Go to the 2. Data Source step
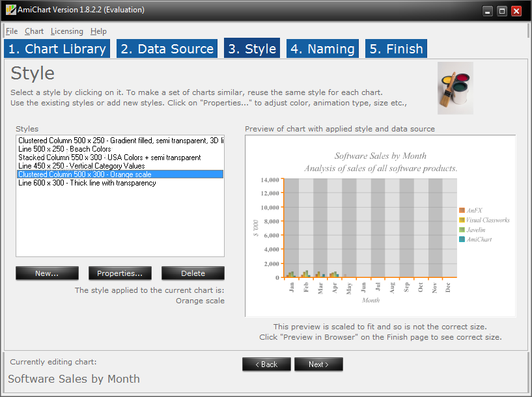The width and height of the screenshot is (532, 397). tap(167, 49)
